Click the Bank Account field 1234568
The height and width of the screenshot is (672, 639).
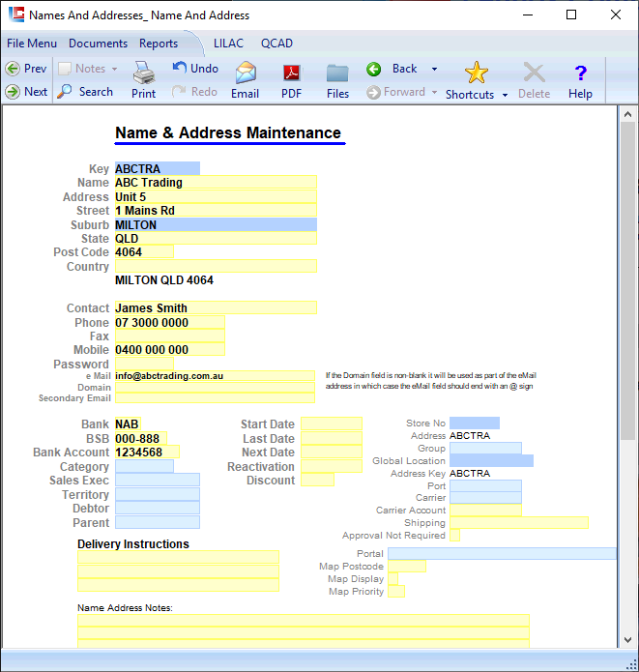point(147,453)
